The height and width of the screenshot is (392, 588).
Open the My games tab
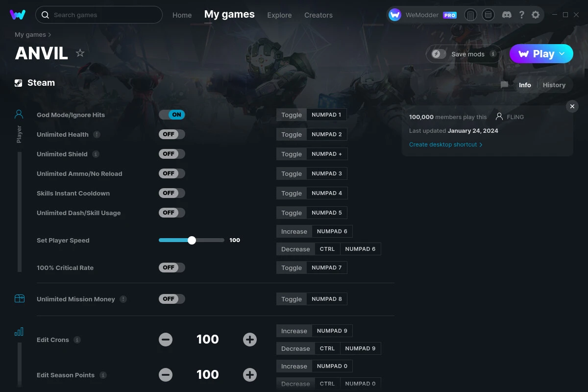tap(229, 15)
